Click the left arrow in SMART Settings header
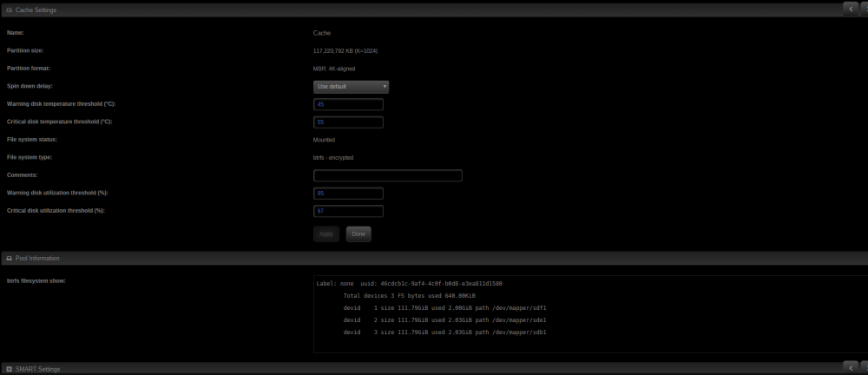 coord(851,366)
